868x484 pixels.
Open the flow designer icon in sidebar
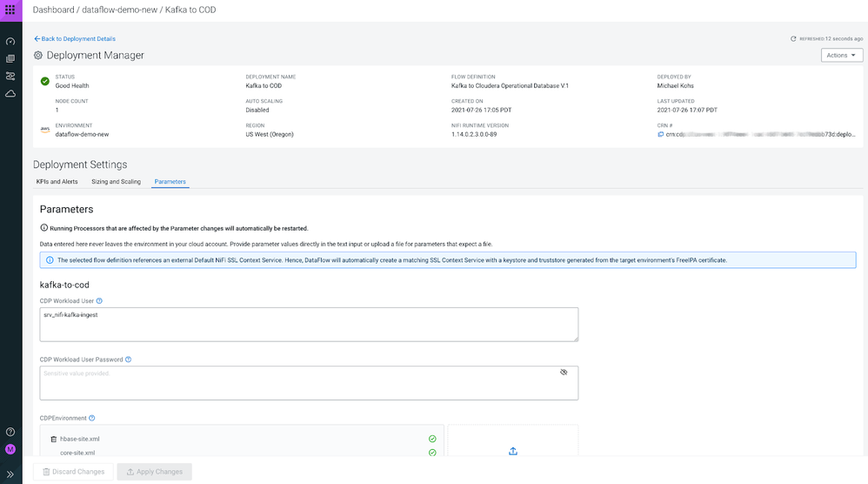click(10, 76)
